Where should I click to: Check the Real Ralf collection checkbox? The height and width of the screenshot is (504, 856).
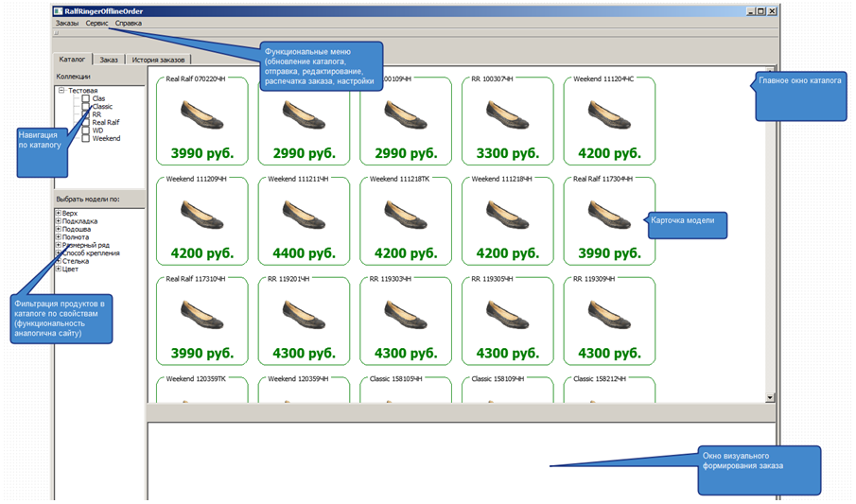tap(86, 123)
